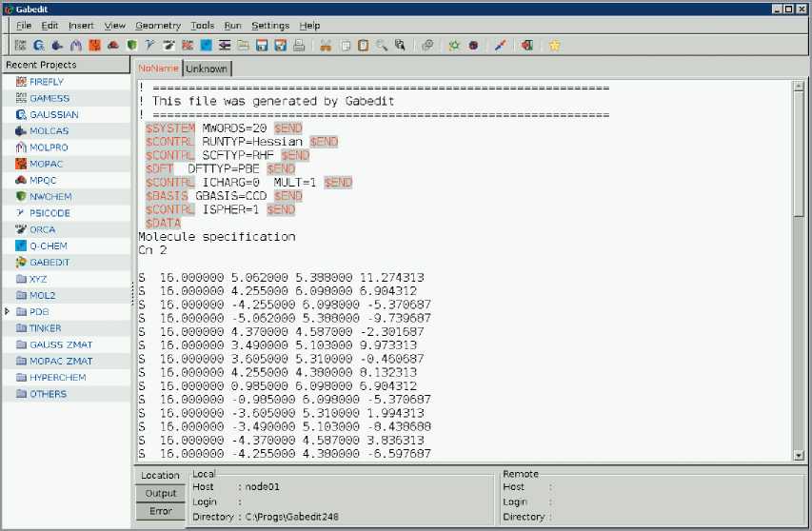This screenshot has height=531, width=812.
Task: Open the Edit menu
Action: (x=50, y=26)
